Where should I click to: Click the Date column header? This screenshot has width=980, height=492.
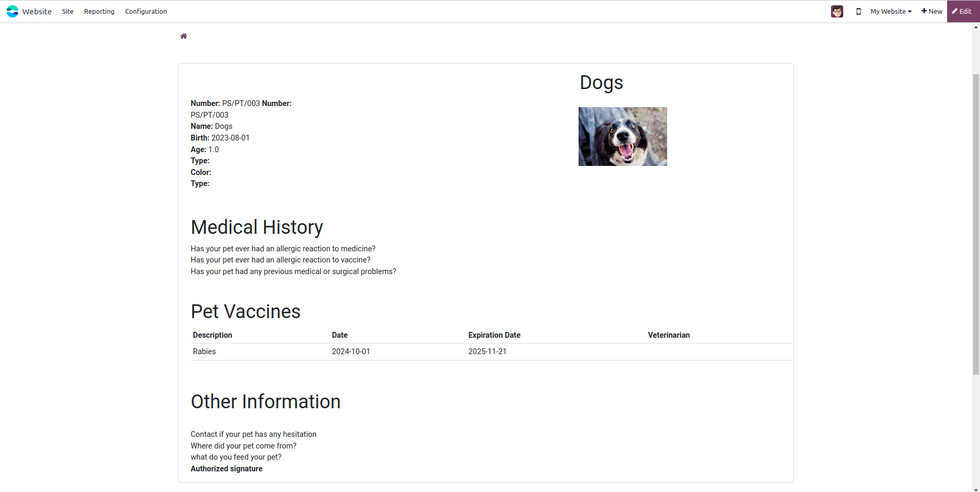(x=340, y=335)
